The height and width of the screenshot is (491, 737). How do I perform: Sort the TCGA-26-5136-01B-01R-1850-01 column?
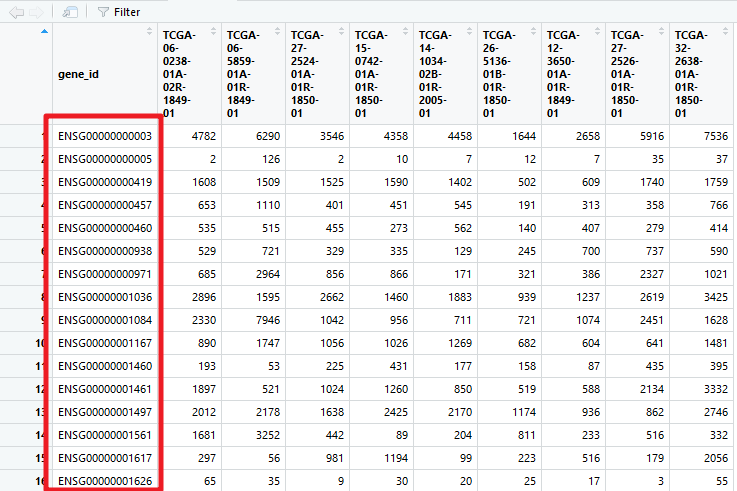[x=533, y=31]
